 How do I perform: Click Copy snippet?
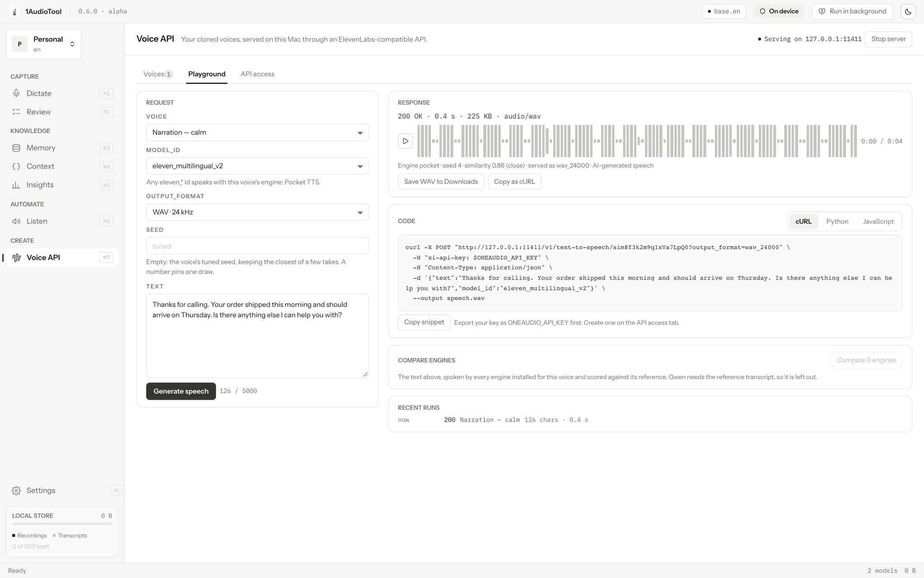pos(424,322)
